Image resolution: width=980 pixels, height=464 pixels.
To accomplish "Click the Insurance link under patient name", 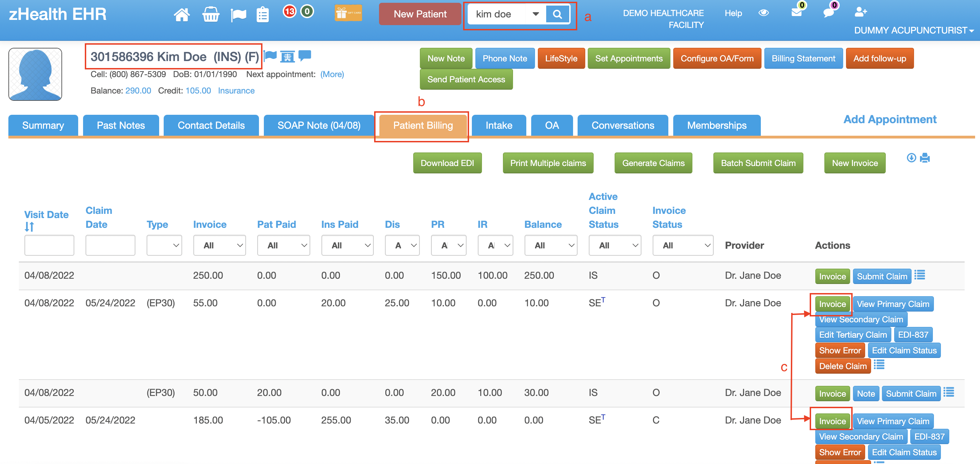I will point(236,91).
